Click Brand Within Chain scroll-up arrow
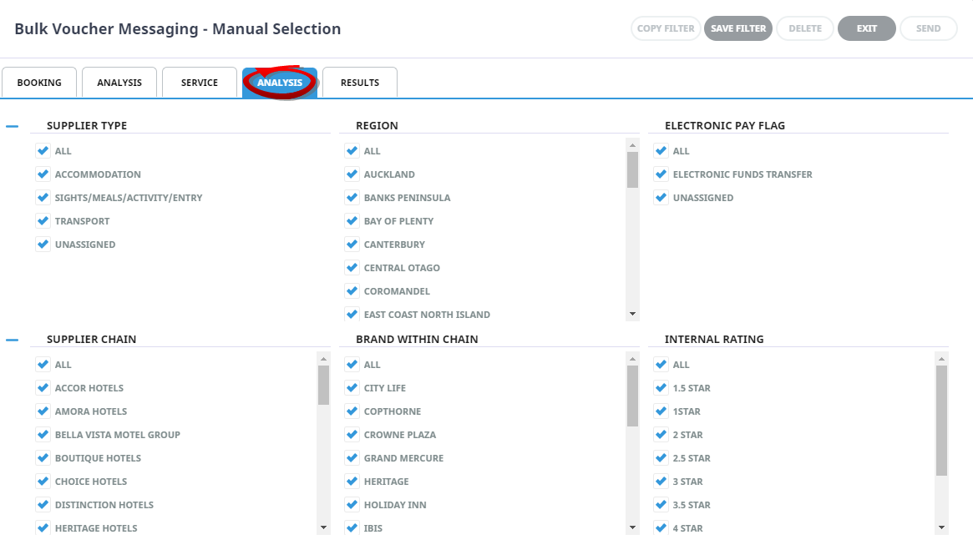The width and height of the screenshot is (973, 560). tap(632, 359)
